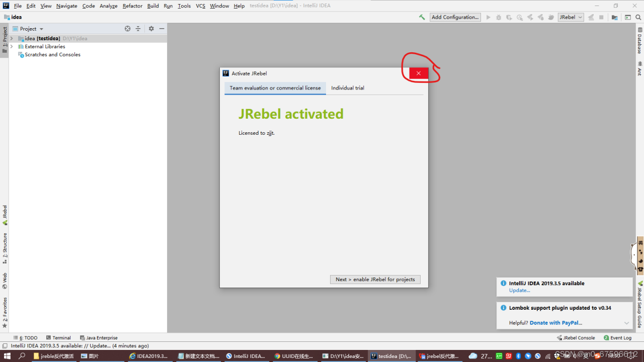Click Run with Coverage toolbar icon

(x=509, y=17)
